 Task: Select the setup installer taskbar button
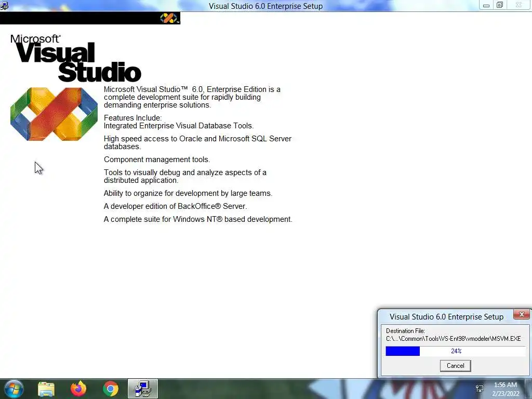143,389
